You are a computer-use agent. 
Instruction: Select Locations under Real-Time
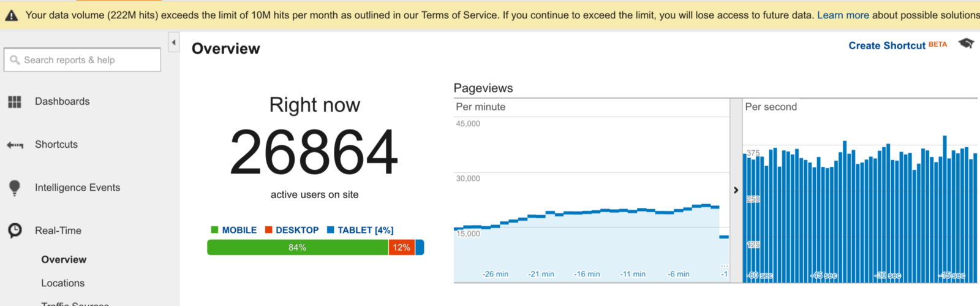62,283
